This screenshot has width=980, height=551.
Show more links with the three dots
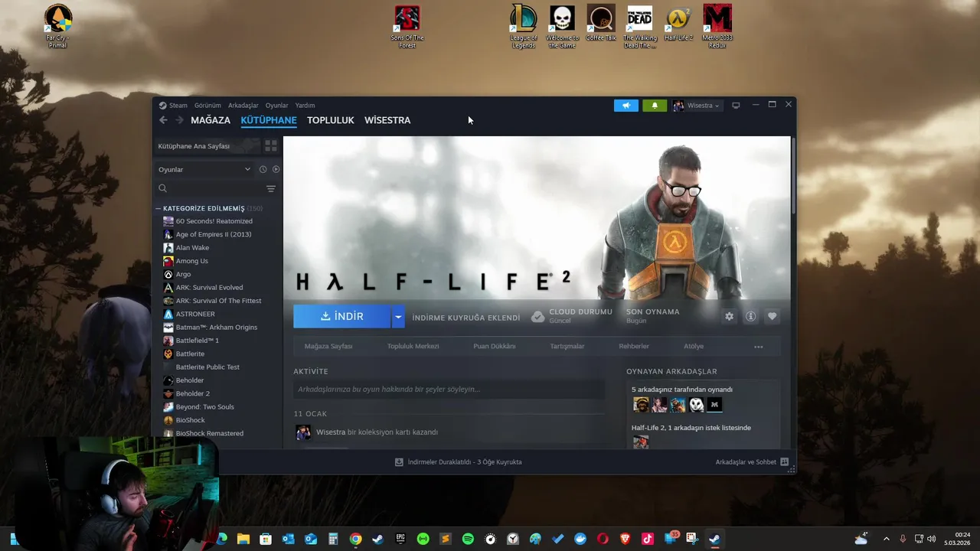pos(759,347)
